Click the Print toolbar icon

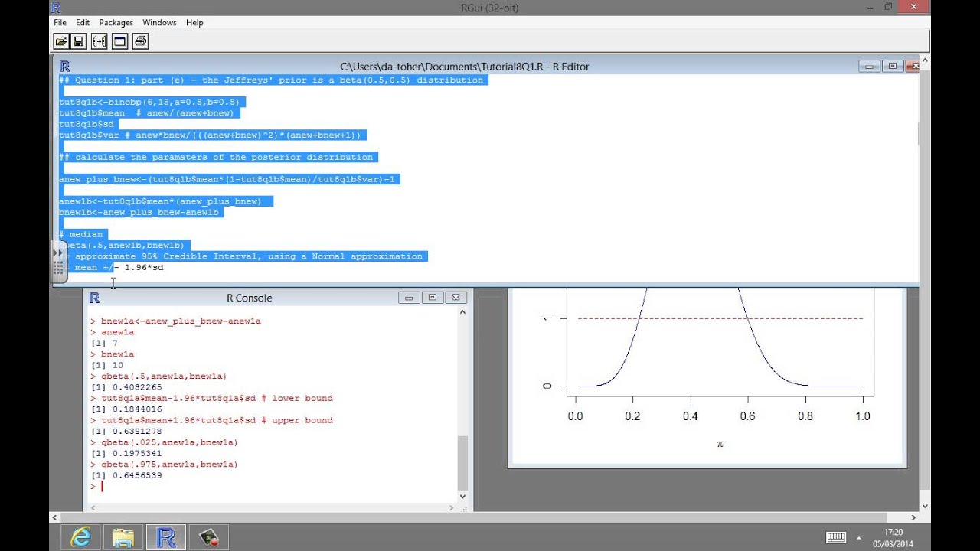click(140, 41)
